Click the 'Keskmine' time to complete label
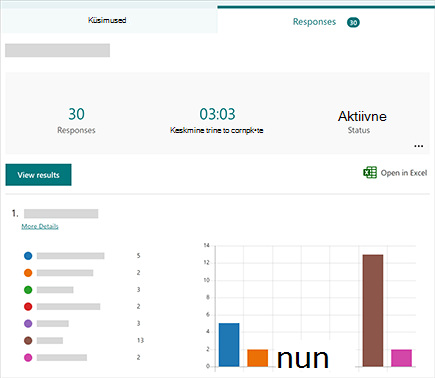This screenshot has height=378, width=435. point(216,130)
